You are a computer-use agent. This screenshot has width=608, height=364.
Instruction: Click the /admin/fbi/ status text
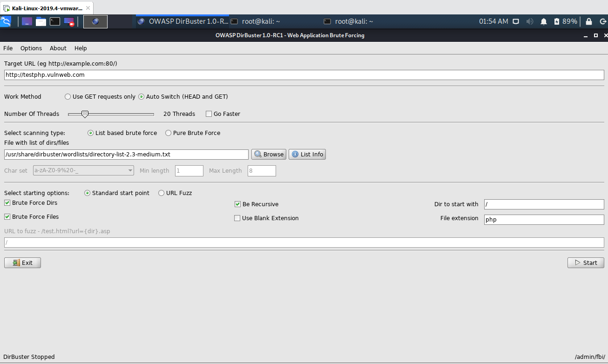pos(590,357)
